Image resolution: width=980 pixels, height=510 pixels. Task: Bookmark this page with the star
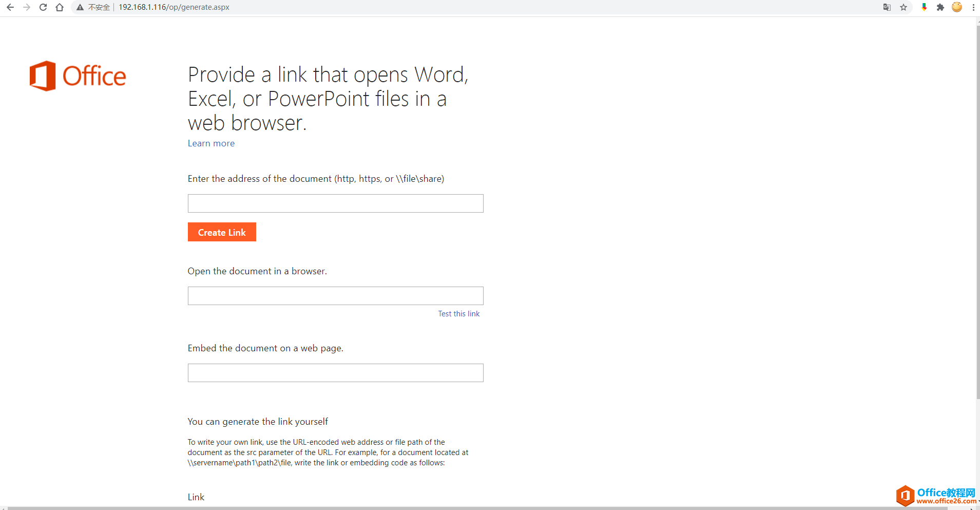pos(904,7)
